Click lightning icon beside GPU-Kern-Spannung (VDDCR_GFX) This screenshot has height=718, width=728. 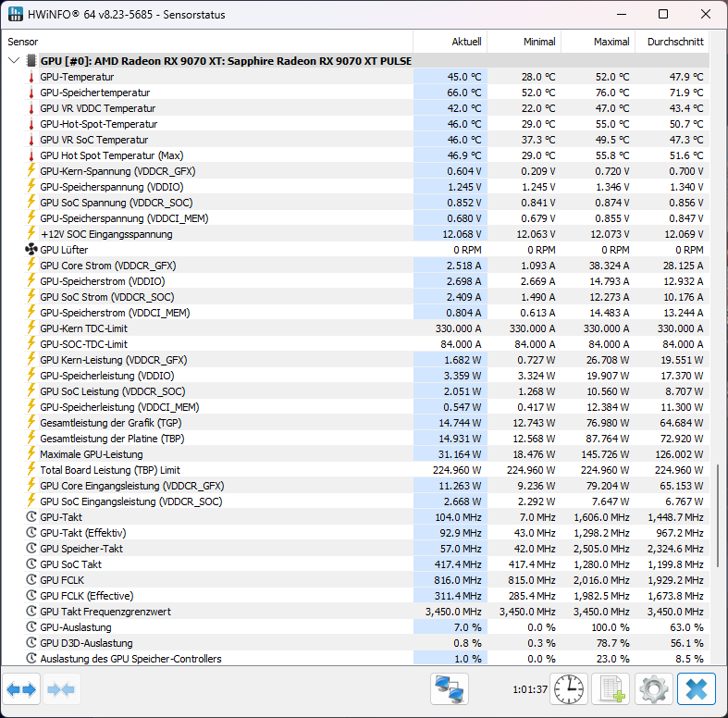(x=31, y=171)
